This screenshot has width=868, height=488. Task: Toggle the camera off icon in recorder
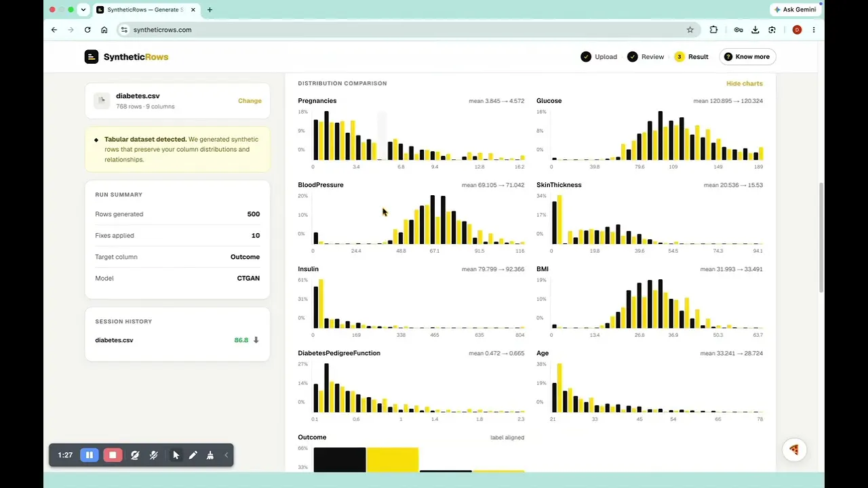pos(135,455)
